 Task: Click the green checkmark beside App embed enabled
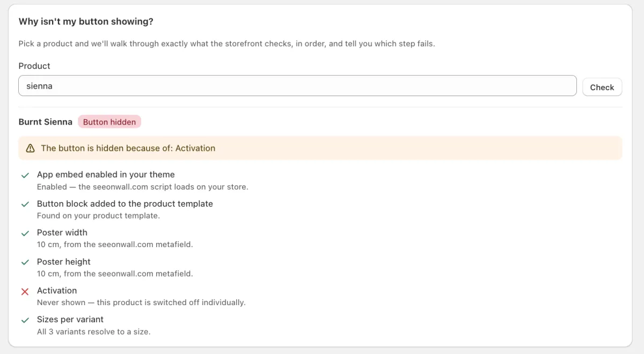click(25, 175)
